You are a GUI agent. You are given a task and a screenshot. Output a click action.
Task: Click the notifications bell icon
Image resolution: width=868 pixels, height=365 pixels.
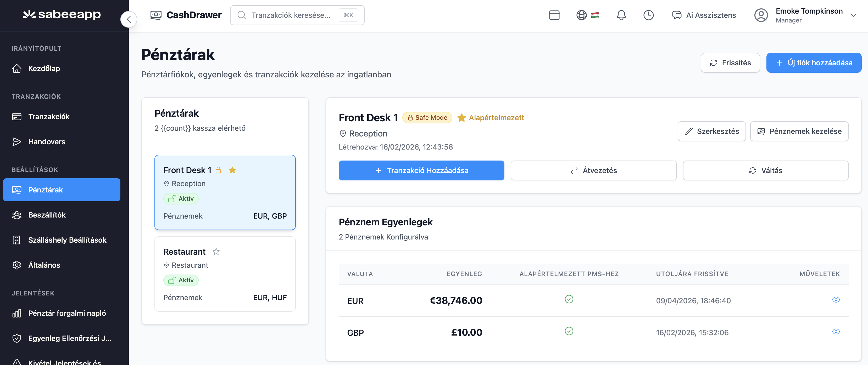(x=621, y=15)
